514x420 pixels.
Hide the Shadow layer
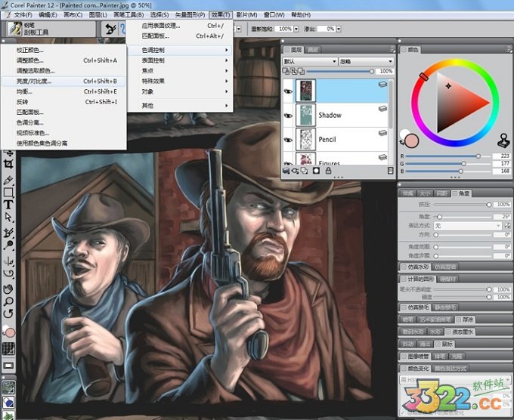(288, 116)
